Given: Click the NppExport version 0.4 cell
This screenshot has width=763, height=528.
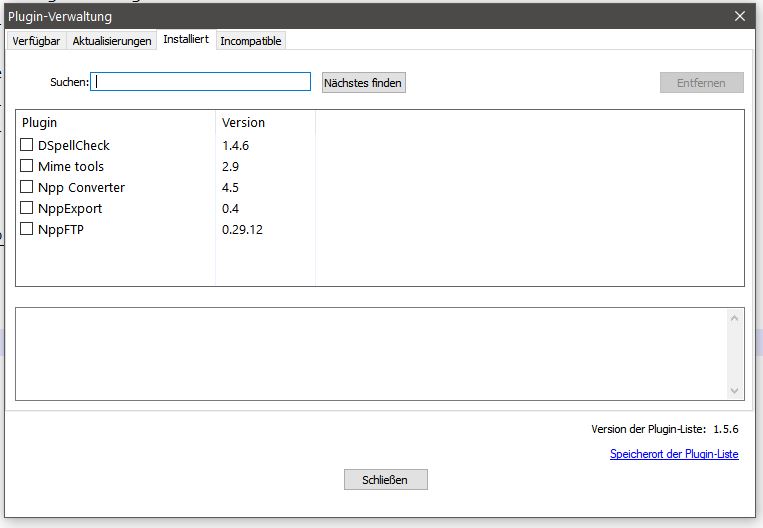Looking at the screenshot, I should pos(230,208).
